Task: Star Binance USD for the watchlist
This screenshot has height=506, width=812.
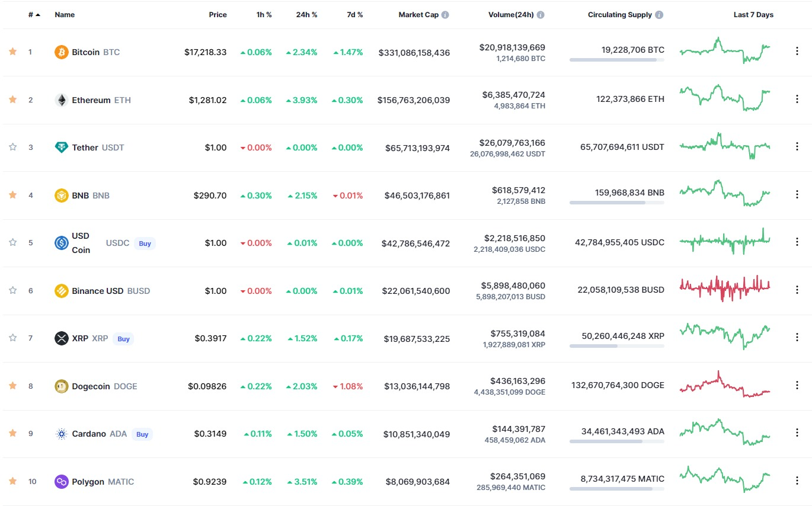Action: point(12,290)
